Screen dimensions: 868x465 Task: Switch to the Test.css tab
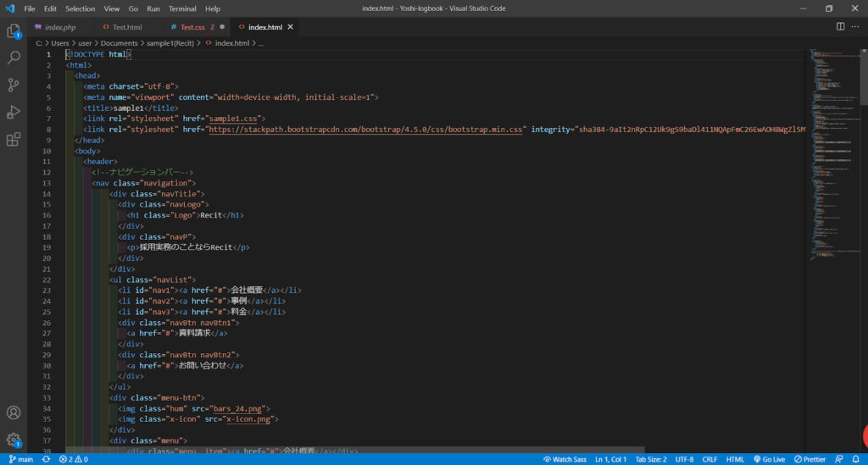pyautogui.click(x=192, y=27)
